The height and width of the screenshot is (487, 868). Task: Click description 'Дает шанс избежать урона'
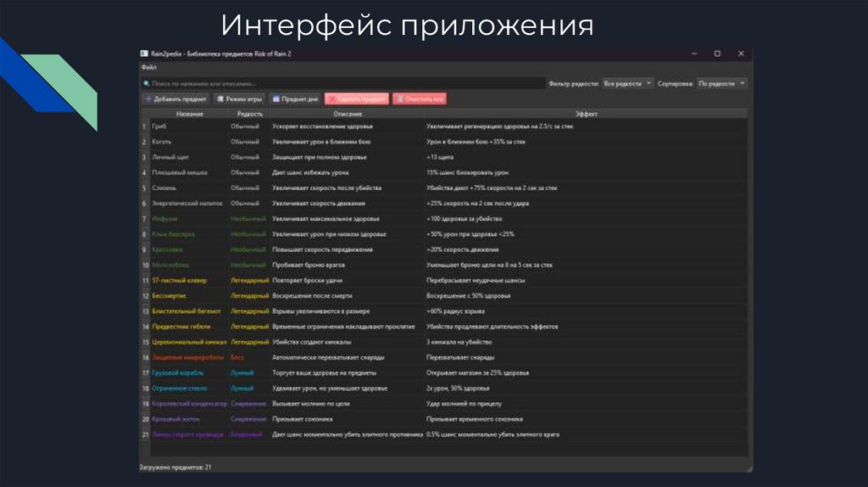[x=310, y=173]
